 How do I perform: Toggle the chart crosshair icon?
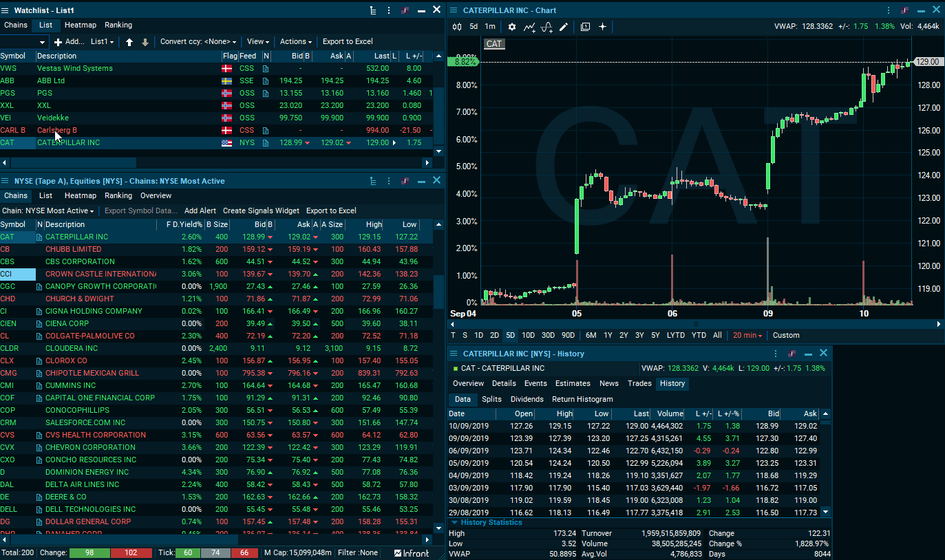[x=602, y=27]
